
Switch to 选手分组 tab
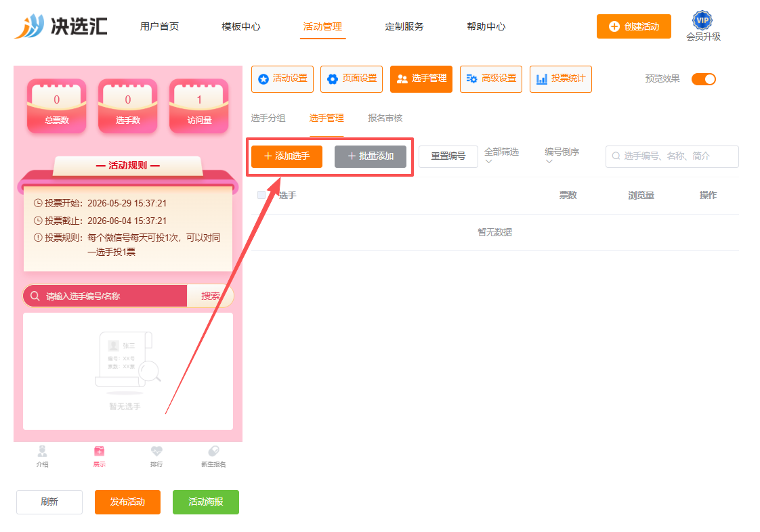click(268, 118)
